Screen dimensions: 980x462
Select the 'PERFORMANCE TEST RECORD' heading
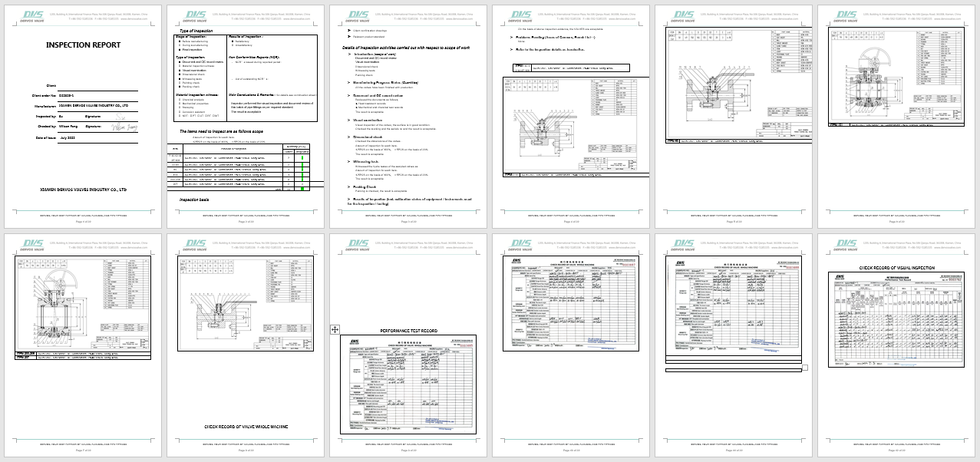[x=409, y=330]
